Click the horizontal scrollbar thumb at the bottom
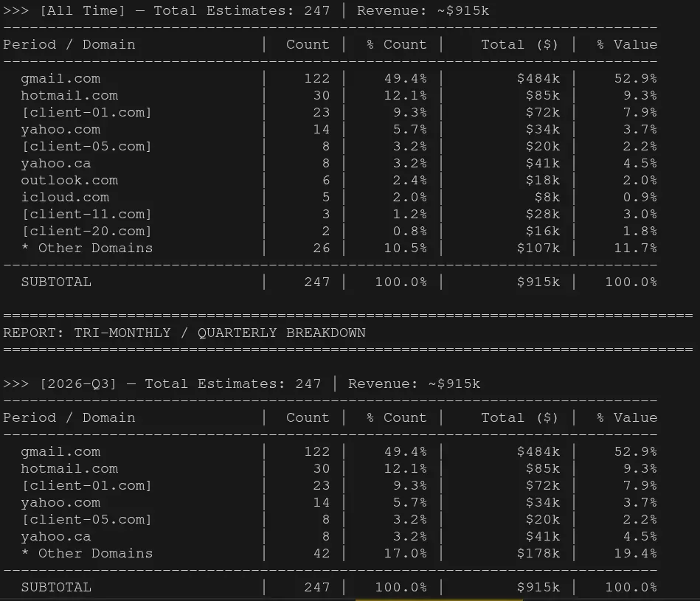 pos(439,600)
